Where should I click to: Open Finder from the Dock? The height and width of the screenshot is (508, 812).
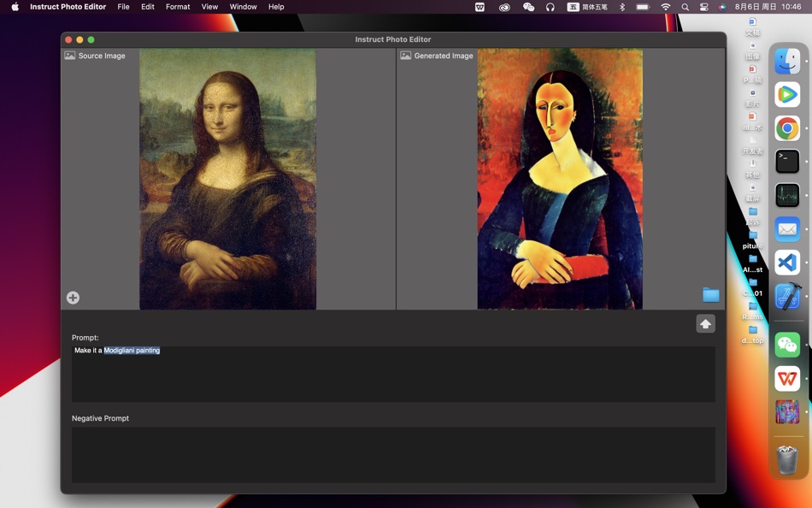point(787,61)
